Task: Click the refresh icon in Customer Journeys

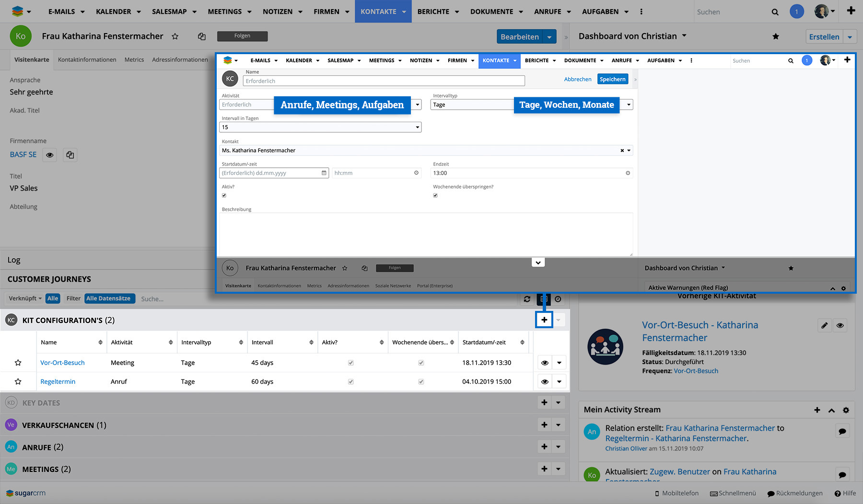Action: click(527, 299)
